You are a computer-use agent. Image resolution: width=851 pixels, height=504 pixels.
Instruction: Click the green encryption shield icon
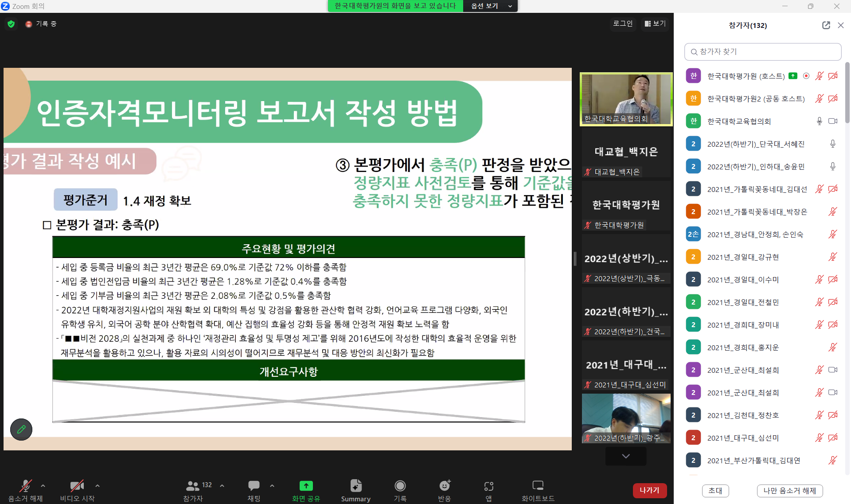pos(11,24)
